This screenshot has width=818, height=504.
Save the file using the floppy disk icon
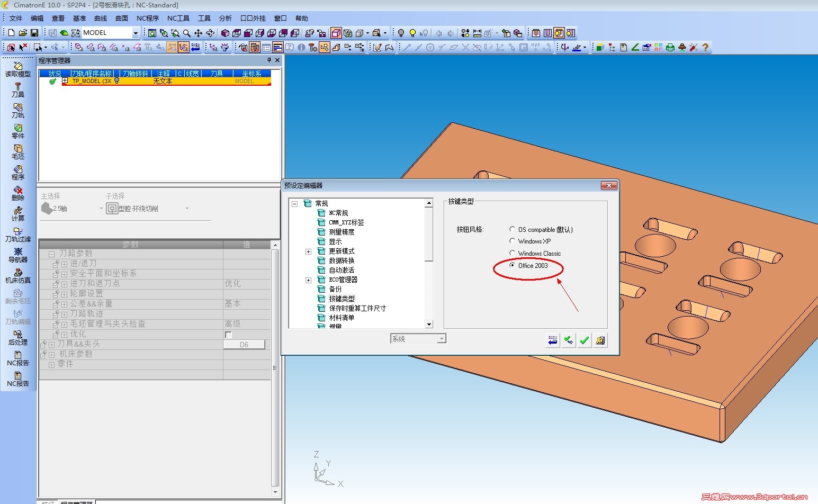[x=34, y=33]
